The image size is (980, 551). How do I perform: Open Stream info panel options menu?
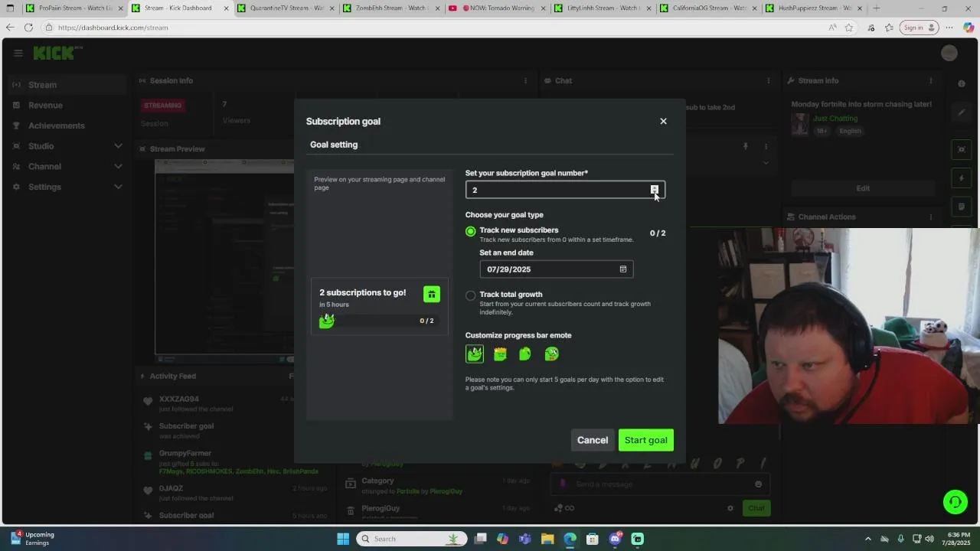coord(931,80)
